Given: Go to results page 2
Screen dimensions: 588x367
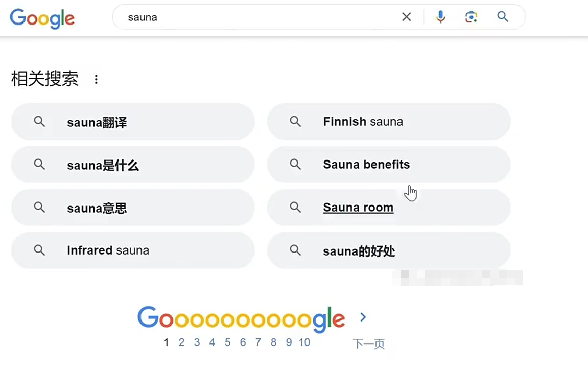Looking at the screenshot, I should [181, 342].
